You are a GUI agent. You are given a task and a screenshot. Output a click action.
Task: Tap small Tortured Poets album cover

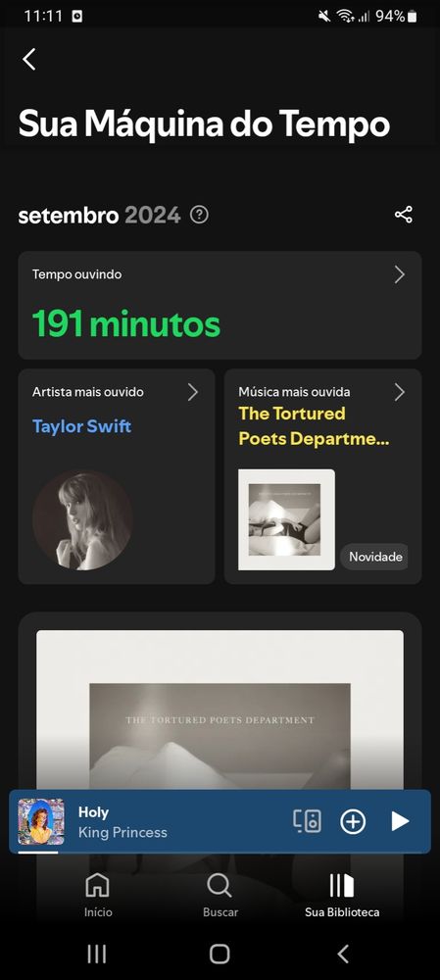[x=286, y=520]
